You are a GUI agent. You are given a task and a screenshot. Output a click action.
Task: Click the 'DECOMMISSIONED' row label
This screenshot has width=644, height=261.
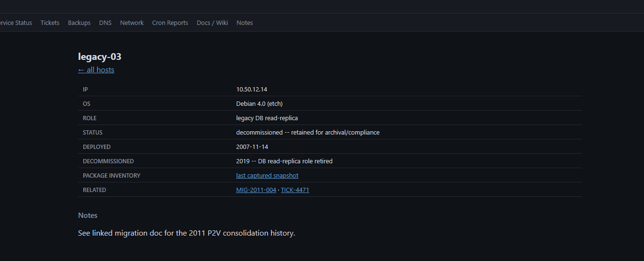tap(108, 161)
